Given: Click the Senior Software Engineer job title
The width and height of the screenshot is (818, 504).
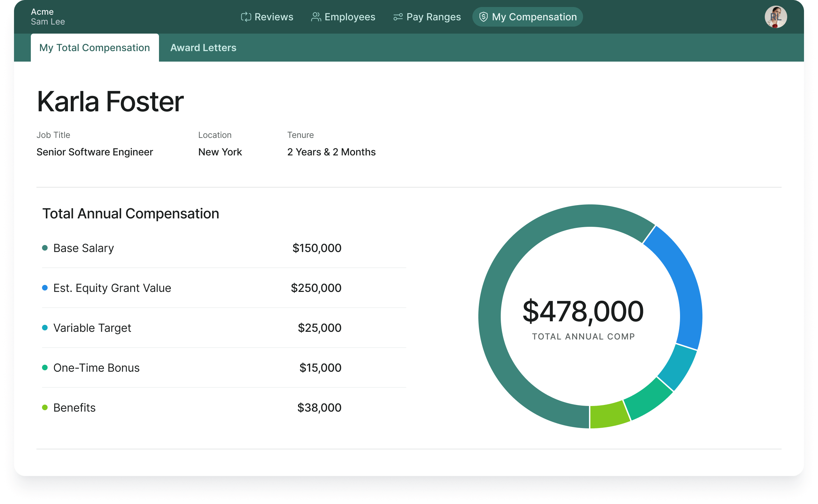Looking at the screenshot, I should point(95,152).
